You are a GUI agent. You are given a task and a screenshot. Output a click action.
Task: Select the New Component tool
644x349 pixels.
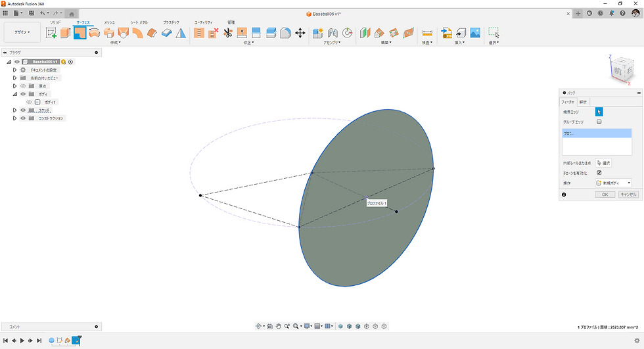pos(318,33)
